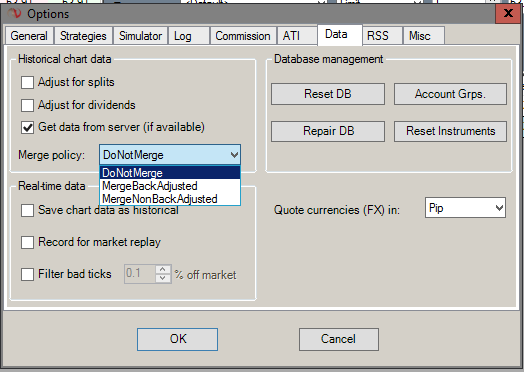
Task: Open the Quote currencies Pip dropdown
Action: tap(465, 208)
